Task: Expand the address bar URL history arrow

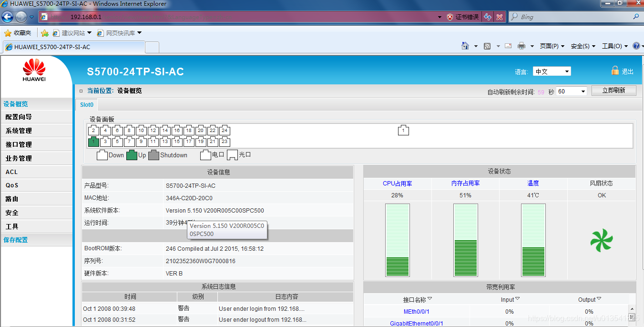Action: [x=440, y=17]
